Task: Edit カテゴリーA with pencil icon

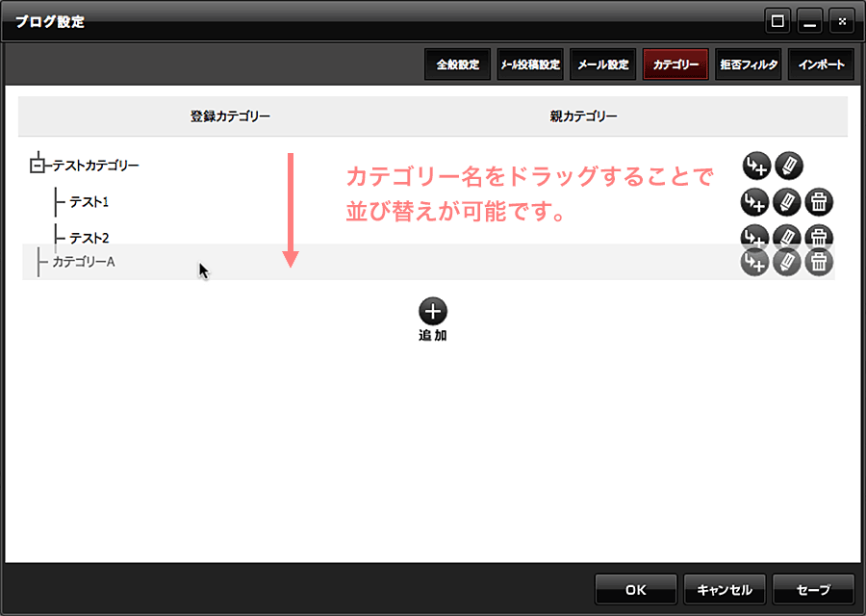Action: point(786,262)
